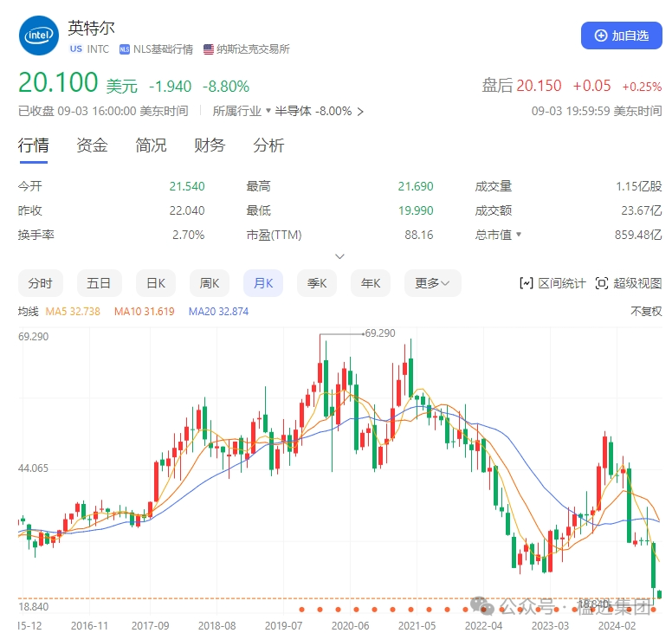
Task: Click the price change -8.80%
Action: (226, 87)
